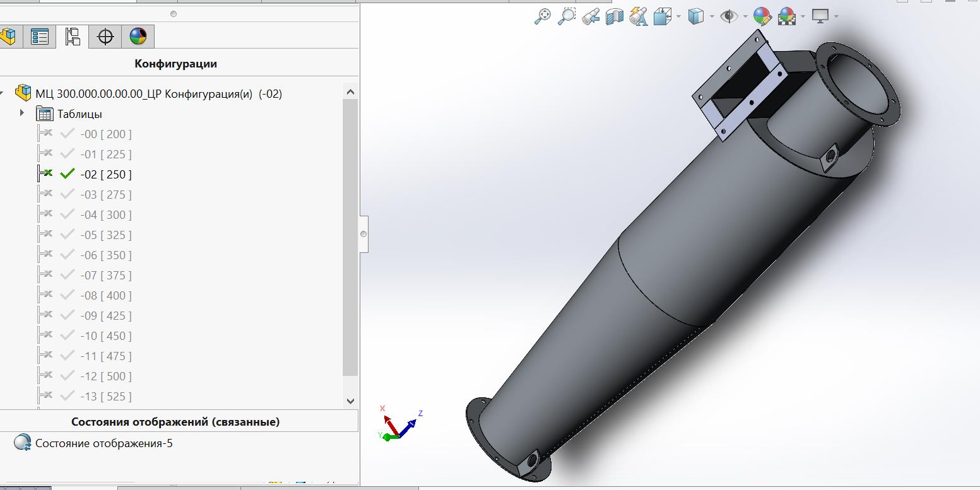980x490 pixels.
Task: Click the Таблицы table folder icon
Action: 44,114
